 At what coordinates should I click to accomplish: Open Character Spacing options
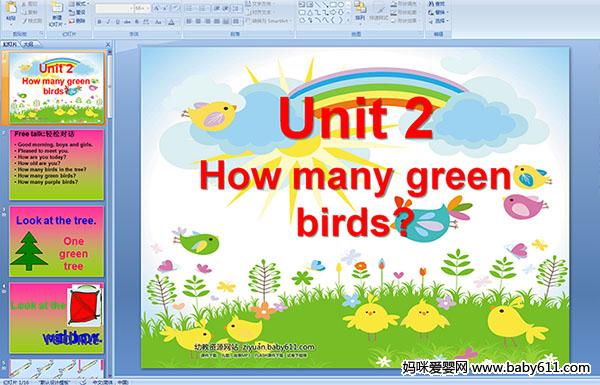tap(147, 22)
